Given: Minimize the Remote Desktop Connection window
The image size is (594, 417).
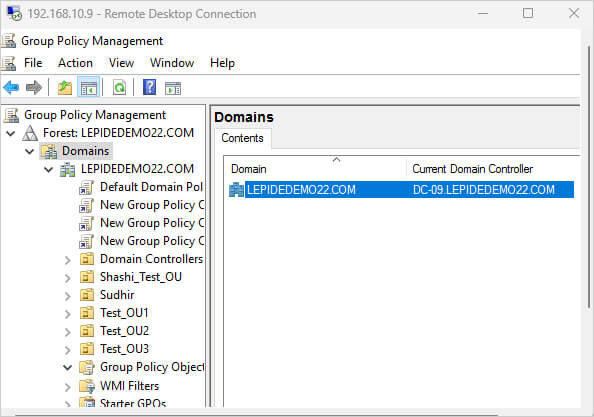Looking at the screenshot, I should pyautogui.click(x=483, y=14).
